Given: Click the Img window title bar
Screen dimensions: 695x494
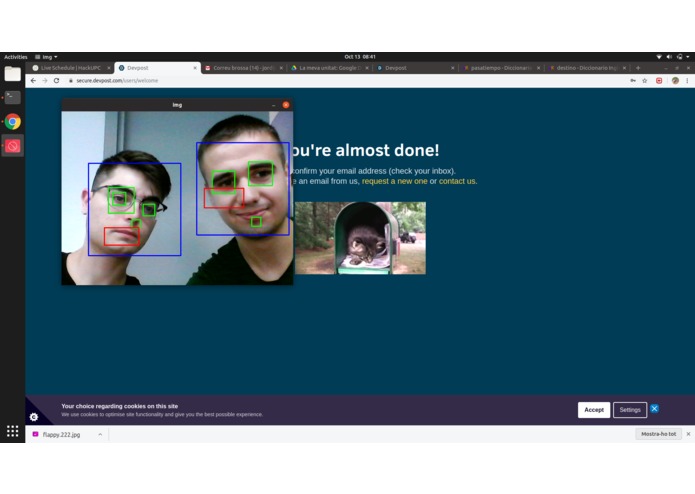Looking at the screenshot, I should (177, 105).
